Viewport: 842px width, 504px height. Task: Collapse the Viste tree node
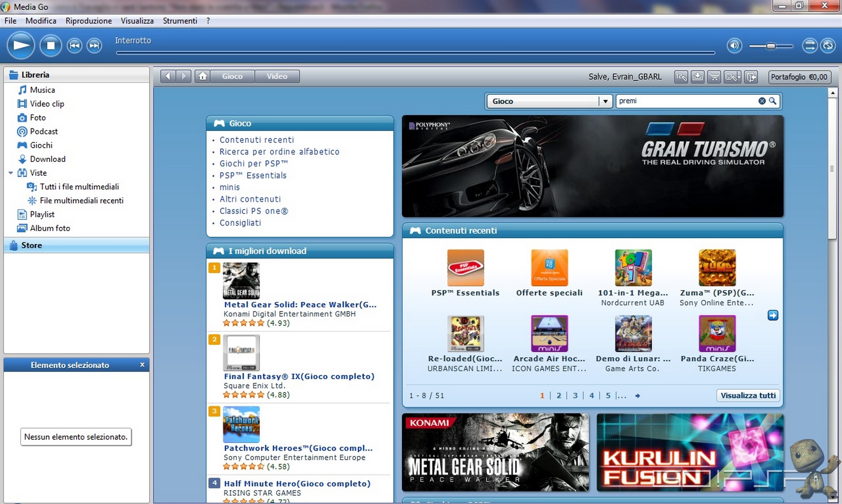[11, 173]
